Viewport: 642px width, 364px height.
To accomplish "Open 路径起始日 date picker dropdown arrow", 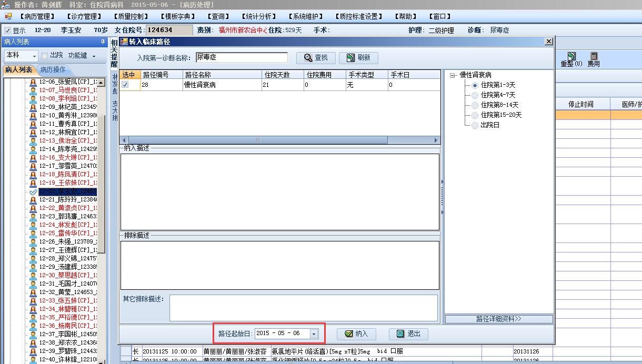I will click(314, 333).
